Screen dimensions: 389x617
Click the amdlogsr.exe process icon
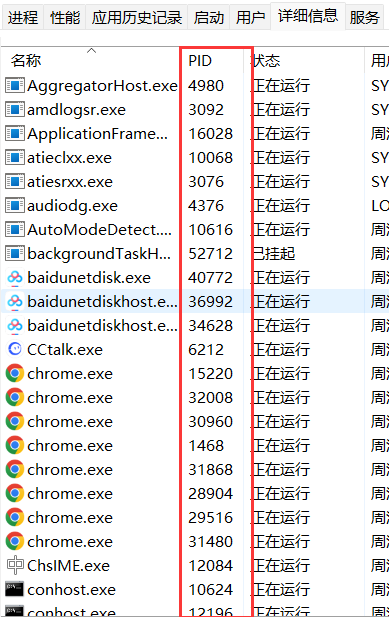pyautogui.click(x=15, y=109)
